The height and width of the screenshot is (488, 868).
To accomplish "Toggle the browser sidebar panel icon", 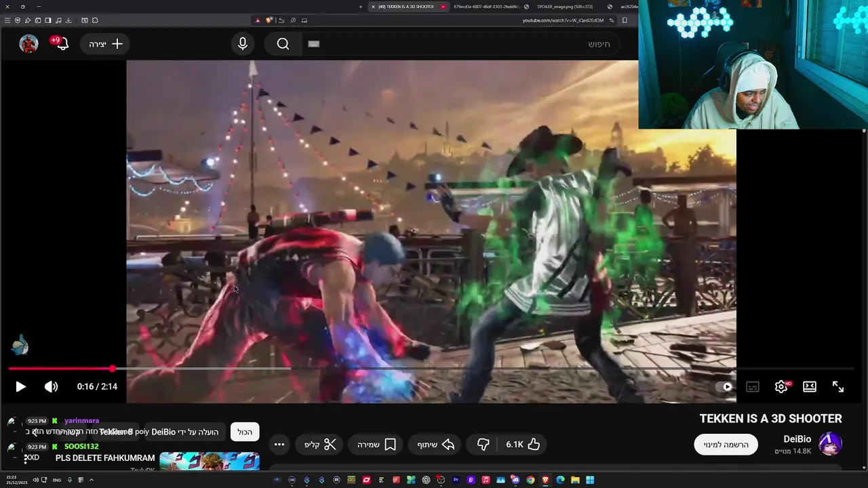I will click(48, 20).
